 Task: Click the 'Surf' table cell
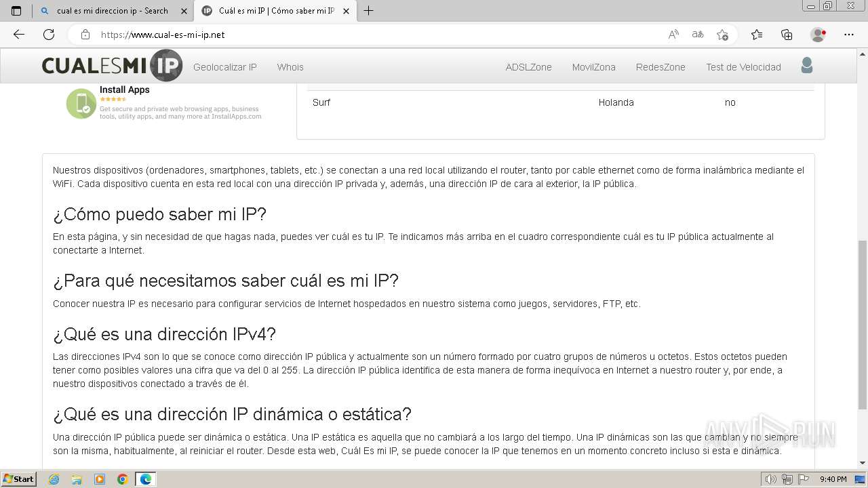pyautogui.click(x=321, y=102)
